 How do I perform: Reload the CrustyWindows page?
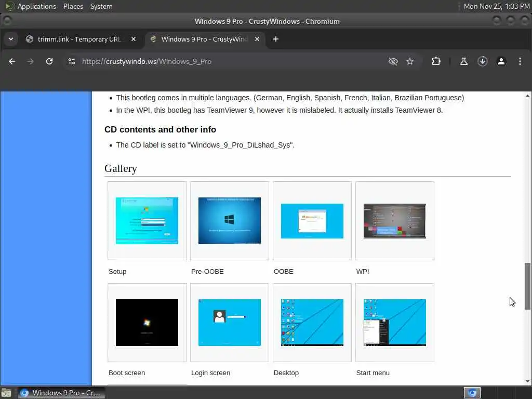pyautogui.click(x=49, y=61)
